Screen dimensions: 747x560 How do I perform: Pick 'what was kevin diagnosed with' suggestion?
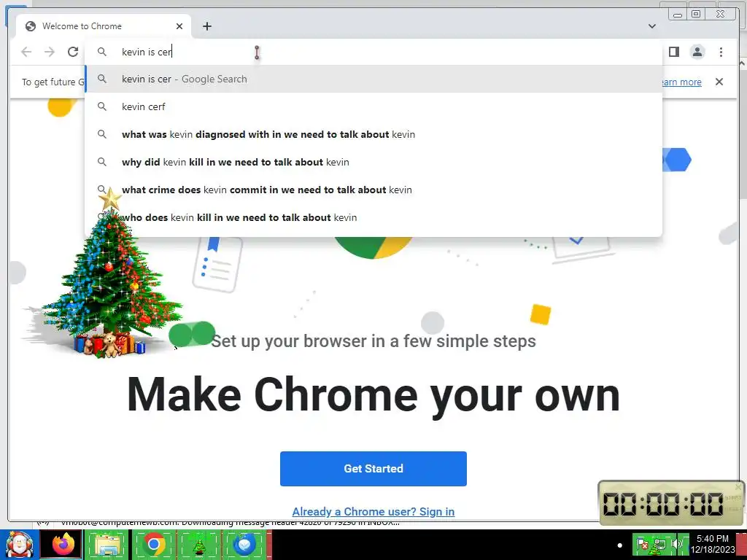coord(373,134)
